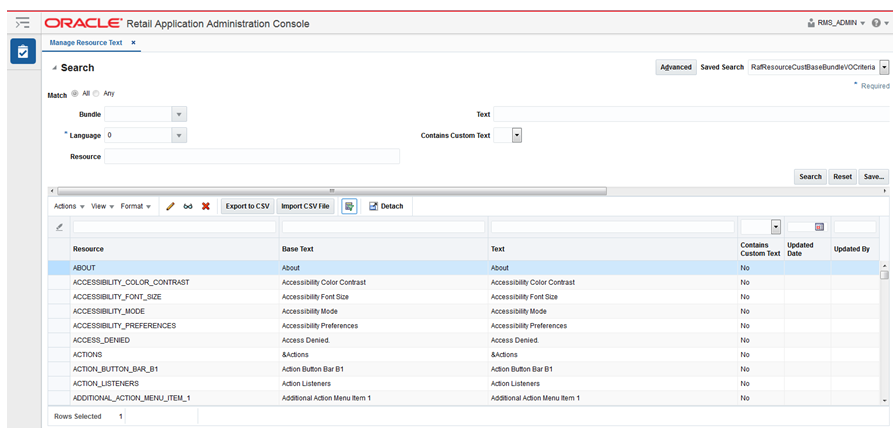Open the calendar date picker icon
Screen dimensions: 894x428
[x=819, y=227]
